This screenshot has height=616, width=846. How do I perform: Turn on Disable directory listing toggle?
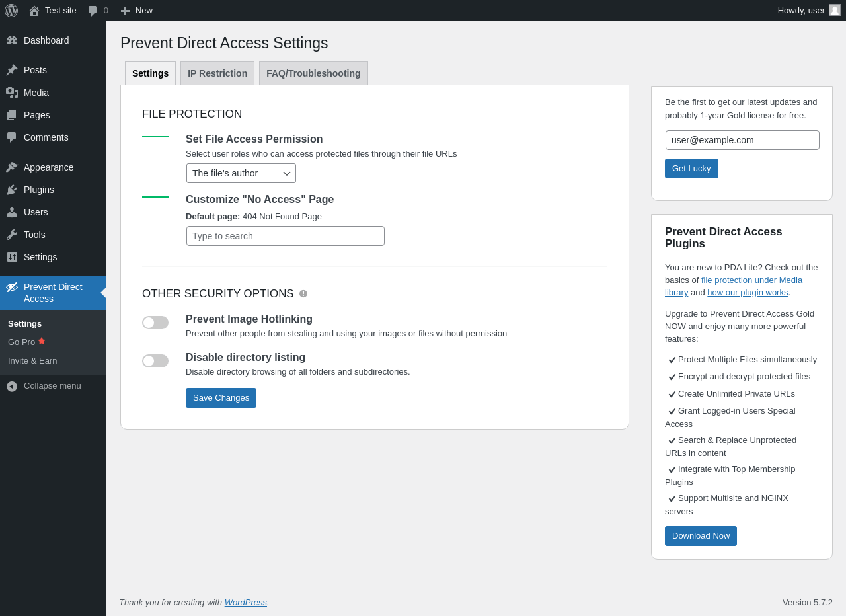point(155,361)
